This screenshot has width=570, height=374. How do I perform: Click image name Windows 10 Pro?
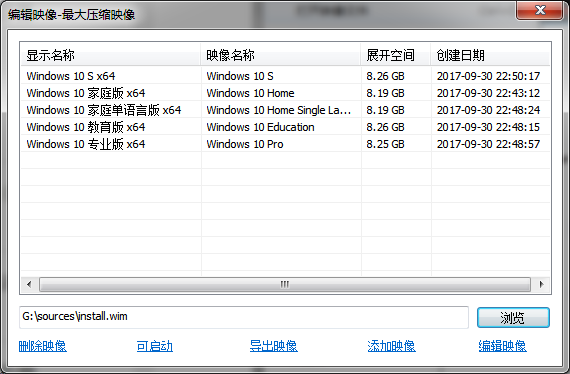coord(245,144)
